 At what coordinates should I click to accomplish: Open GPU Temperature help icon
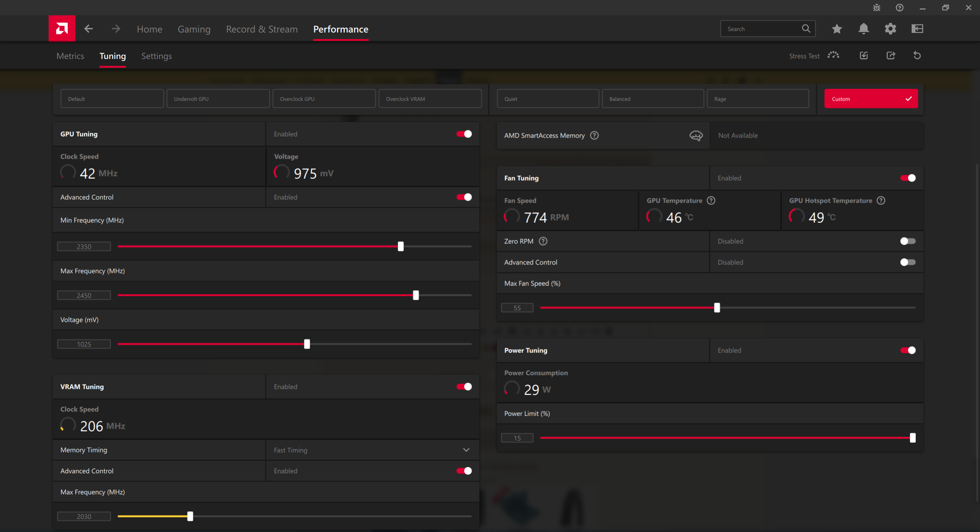pyautogui.click(x=711, y=200)
